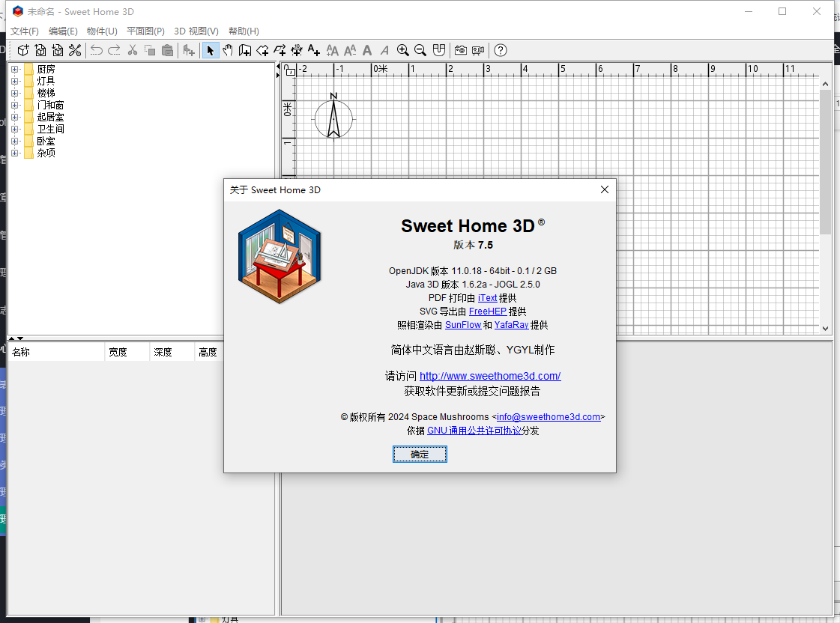
Task: Open the 编辑(E) menu
Action: (63, 31)
